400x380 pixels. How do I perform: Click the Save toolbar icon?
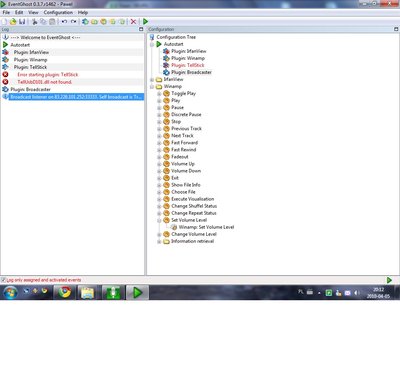[22, 22]
